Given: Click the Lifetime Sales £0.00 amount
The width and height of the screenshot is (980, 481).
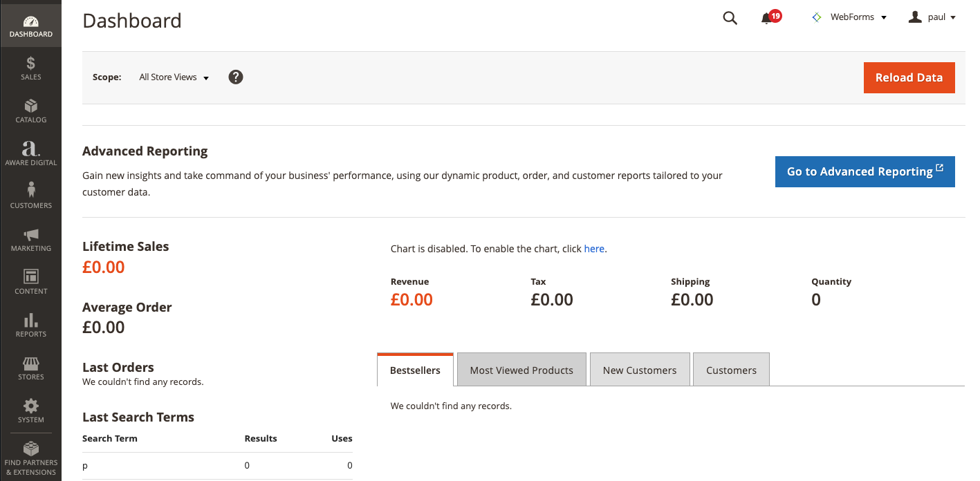Looking at the screenshot, I should point(104,267).
